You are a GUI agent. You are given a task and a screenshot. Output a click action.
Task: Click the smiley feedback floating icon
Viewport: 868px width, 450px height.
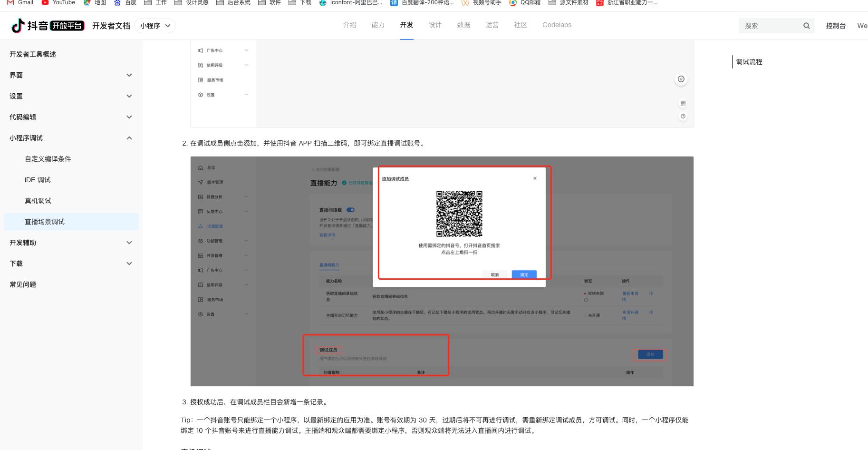[681, 79]
